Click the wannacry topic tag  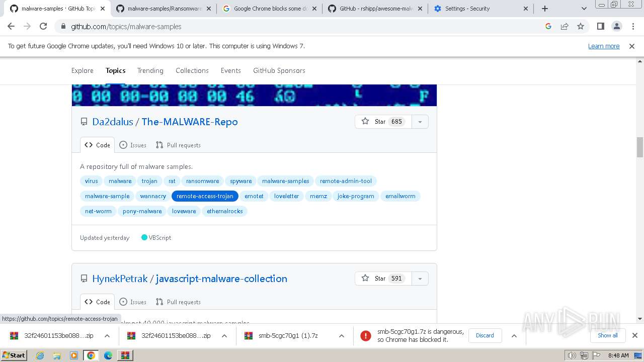tap(153, 196)
